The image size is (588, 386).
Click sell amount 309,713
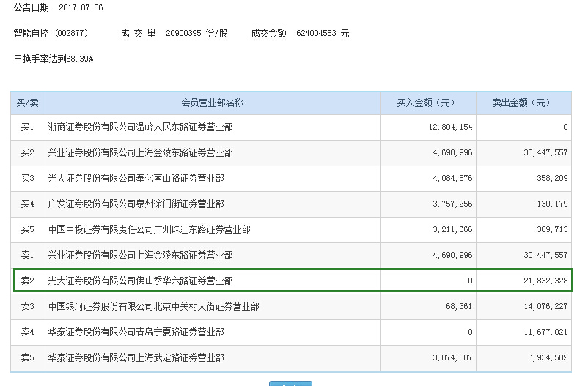coord(552,229)
